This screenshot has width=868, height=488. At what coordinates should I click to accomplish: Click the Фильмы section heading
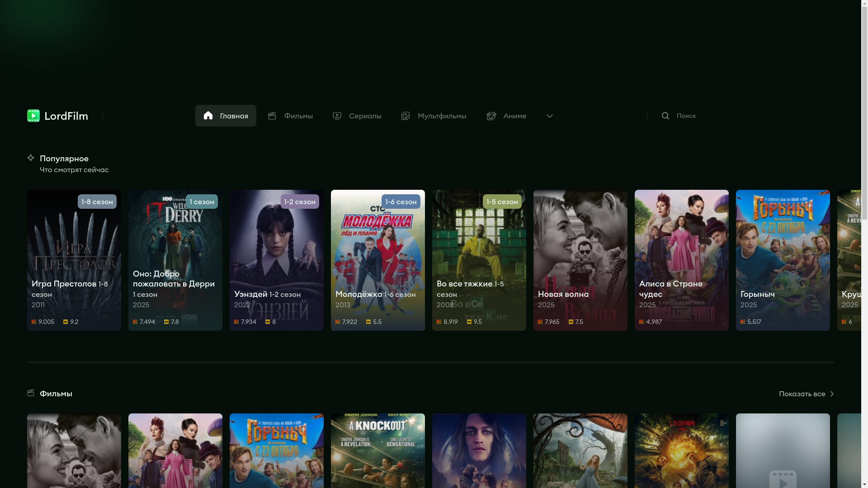[56, 394]
